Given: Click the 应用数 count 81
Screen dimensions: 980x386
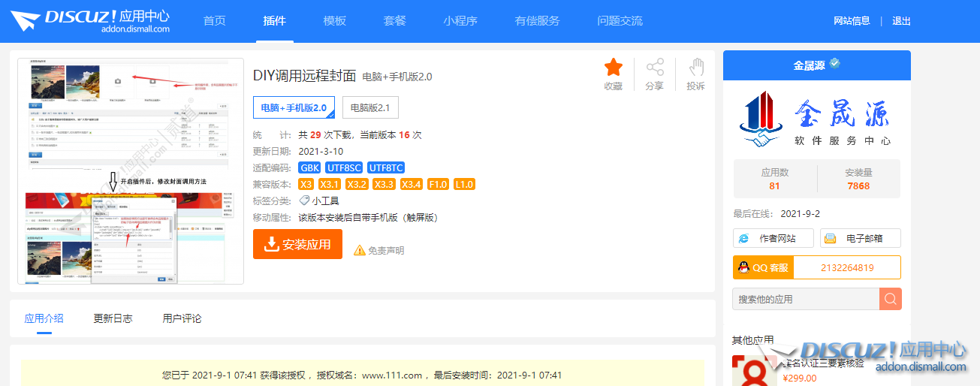Looking at the screenshot, I should pyautogui.click(x=775, y=185).
